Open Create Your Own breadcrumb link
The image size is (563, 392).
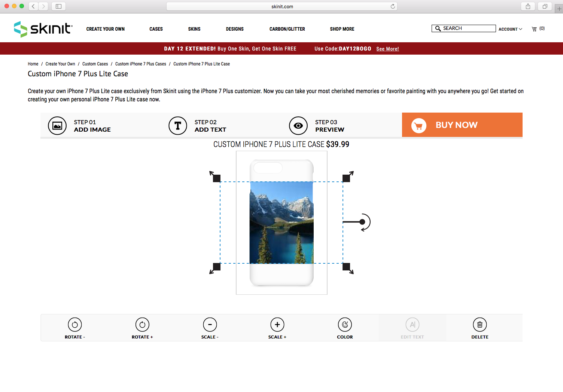click(60, 64)
